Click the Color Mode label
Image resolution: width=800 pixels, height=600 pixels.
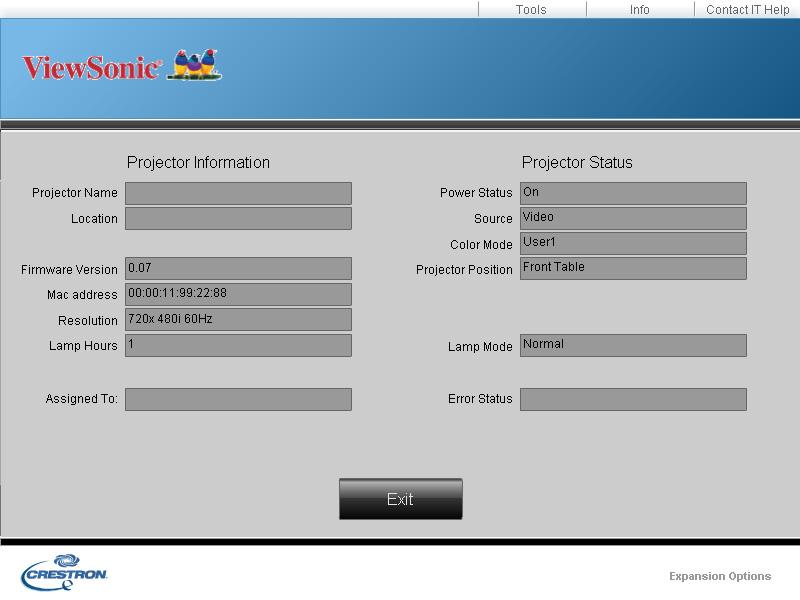(481, 245)
